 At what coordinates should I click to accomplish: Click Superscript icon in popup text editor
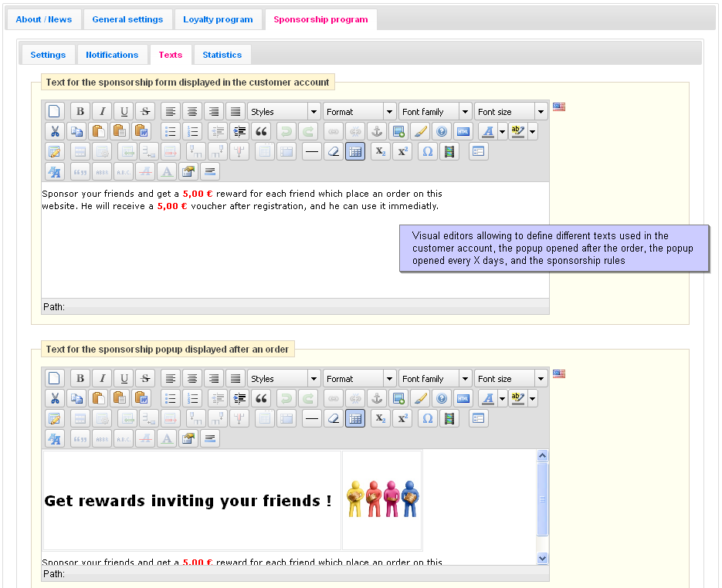pos(402,418)
